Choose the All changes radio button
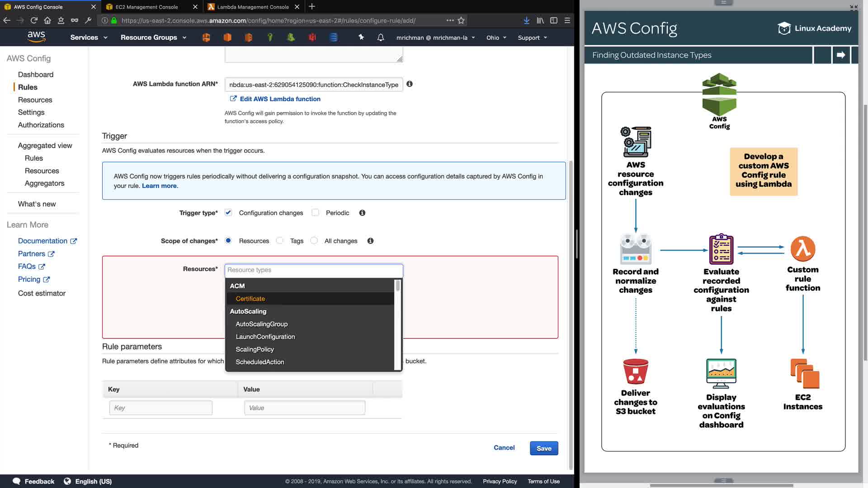 point(314,241)
